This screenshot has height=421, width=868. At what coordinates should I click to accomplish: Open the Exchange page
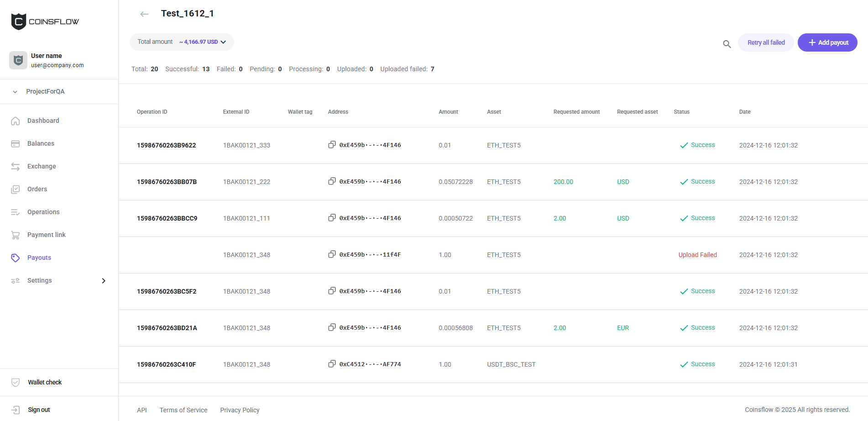(42, 166)
